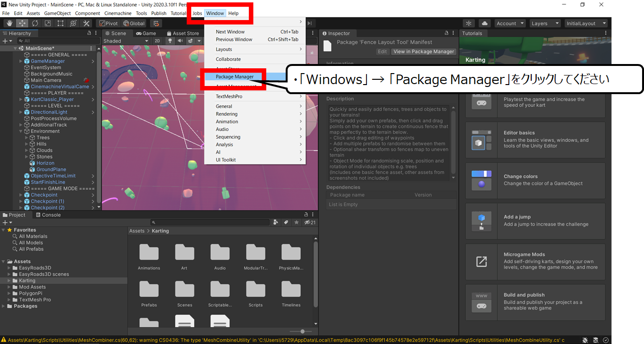Expand the EasyRoads3D folder arrow

tap(10, 268)
